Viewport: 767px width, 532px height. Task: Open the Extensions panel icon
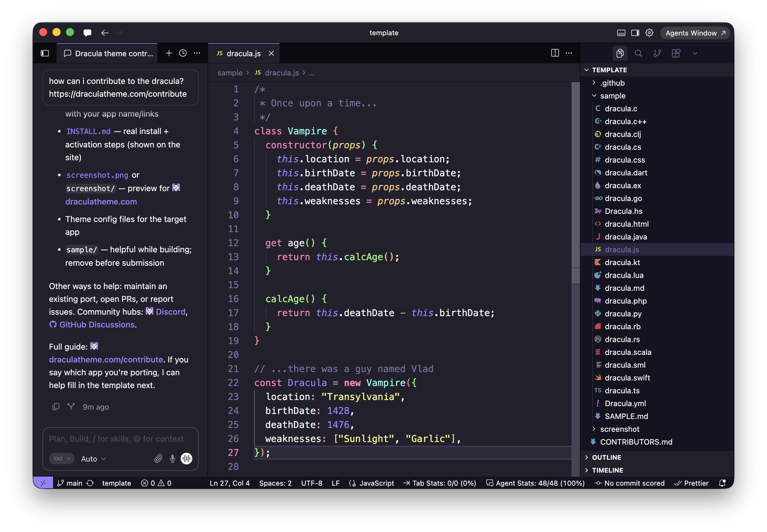pyautogui.click(x=676, y=53)
